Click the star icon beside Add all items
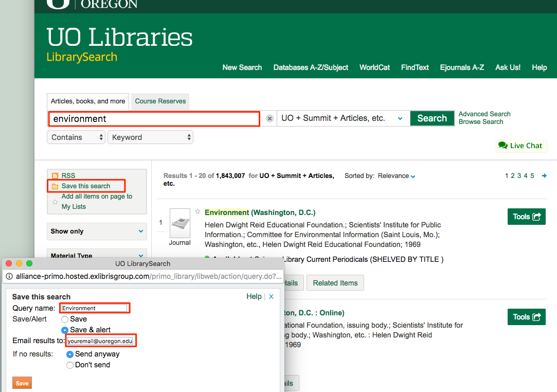 tap(55, 202)
